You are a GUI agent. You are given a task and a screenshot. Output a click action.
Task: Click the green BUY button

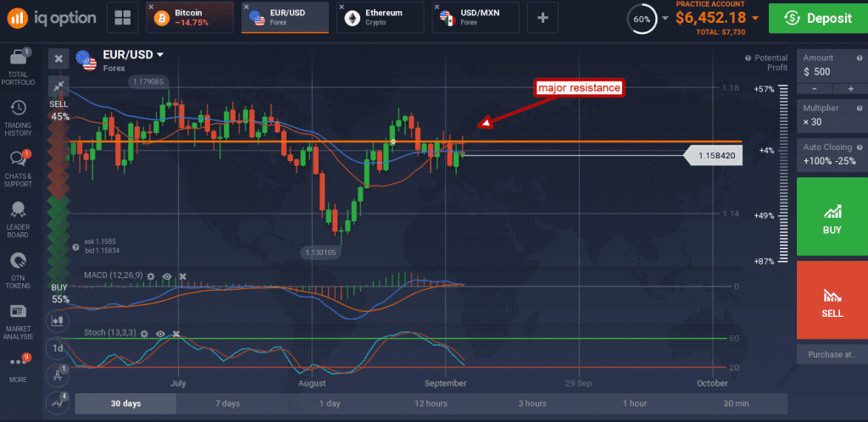pyautogui.click(x=832, y=217)
